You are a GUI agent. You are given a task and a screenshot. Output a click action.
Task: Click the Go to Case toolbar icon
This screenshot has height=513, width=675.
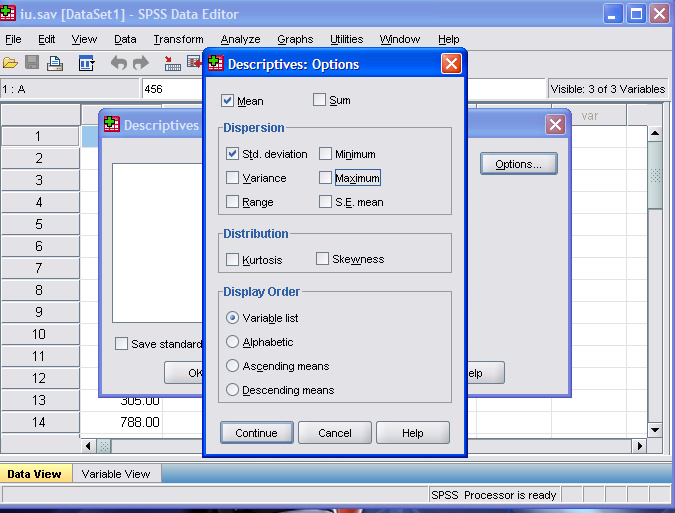[173, 63]
